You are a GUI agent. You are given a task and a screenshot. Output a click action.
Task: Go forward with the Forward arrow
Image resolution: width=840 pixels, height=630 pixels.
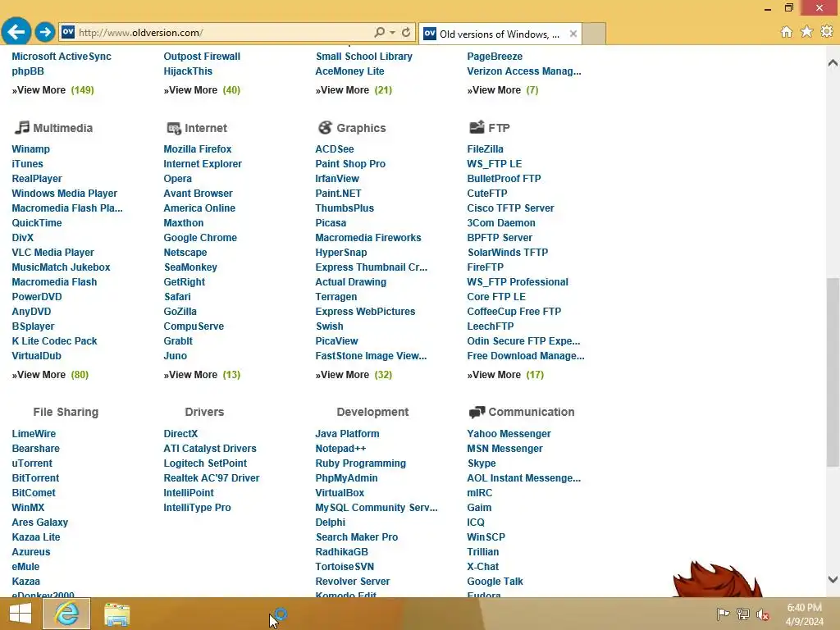click(x=45, y=32)
